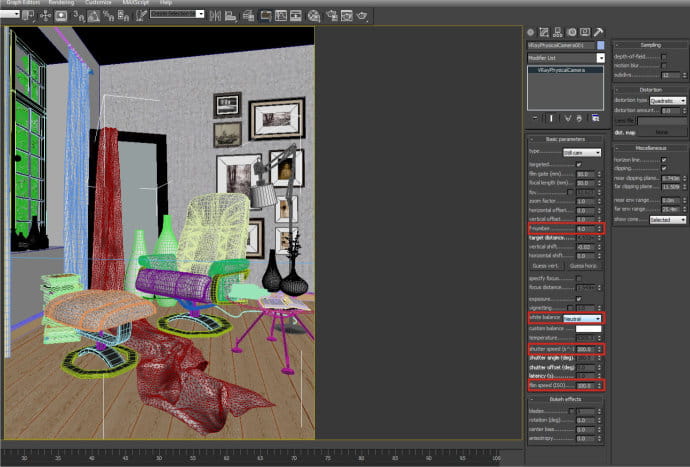Click the custom balance white color swatch
Screen dimensions: 690x467
(588, 329)
